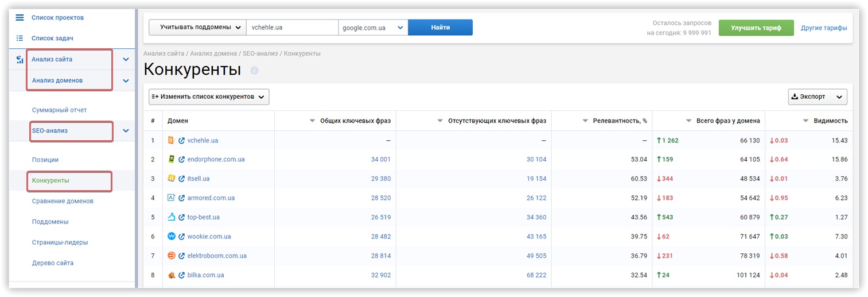Click common phrases value 29 380

pos(381,179)
